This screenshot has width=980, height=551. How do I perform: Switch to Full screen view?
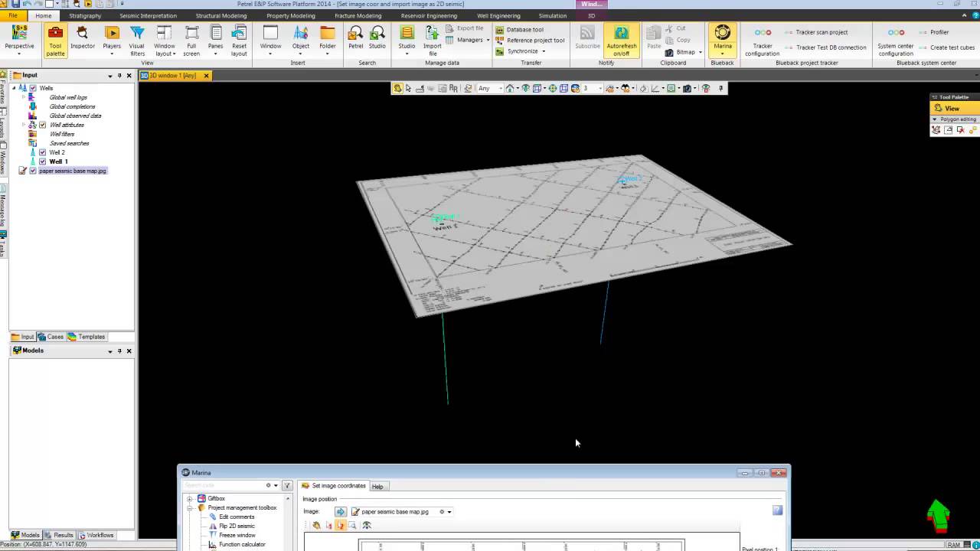tap(191, 41)
